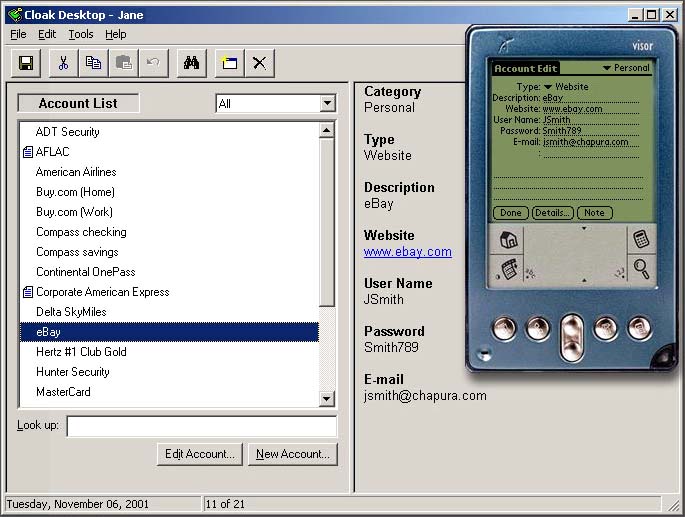The width and height of the screenshot is (685, 517).
Task: Tap the Menu icon on the Visor
Action: 509,269
